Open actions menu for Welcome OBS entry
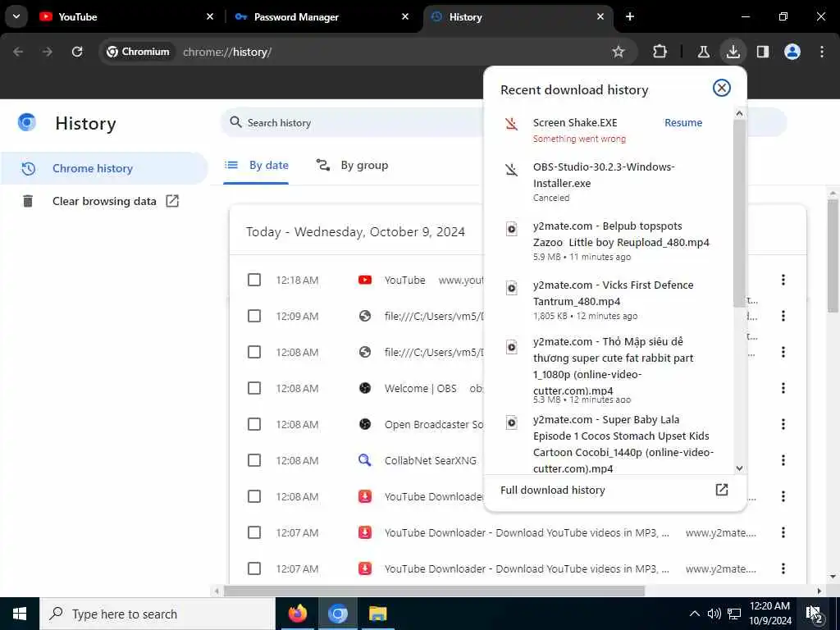840x630 pixels. [x=783, y=388]
